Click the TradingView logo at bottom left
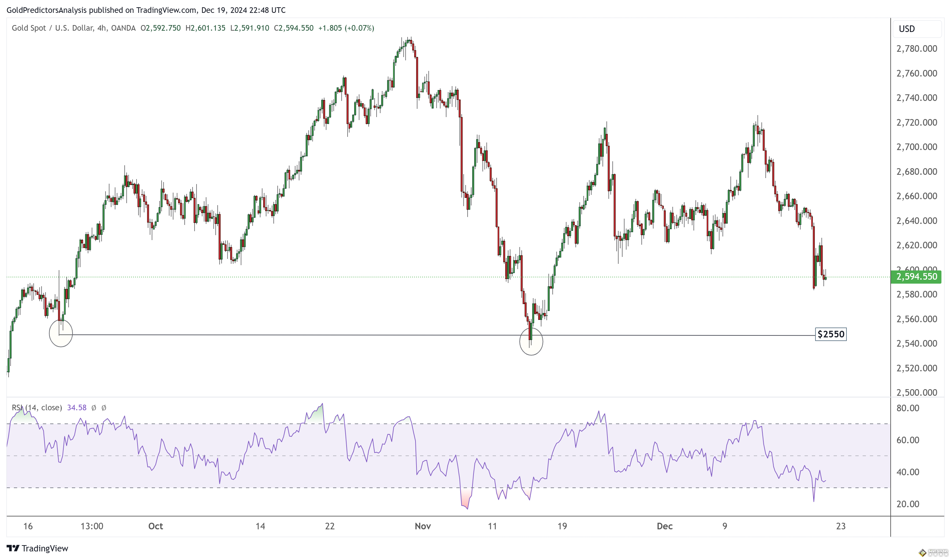 click(x=37, y=548)
